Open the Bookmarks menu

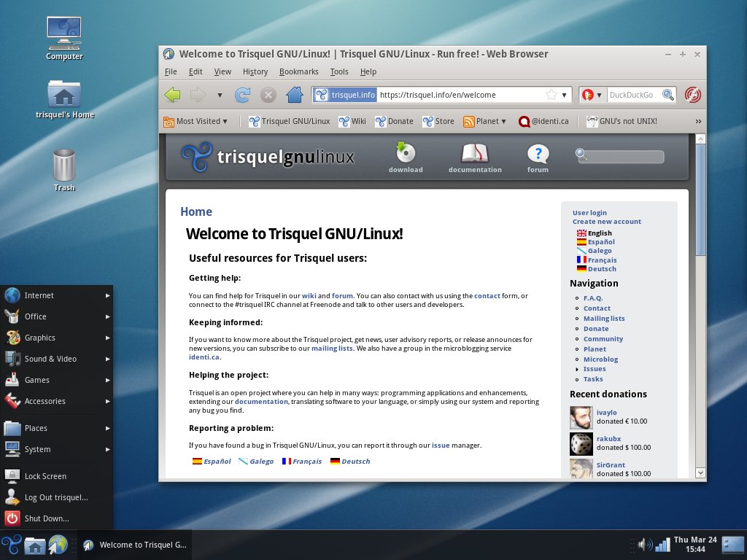click(298, 71)
